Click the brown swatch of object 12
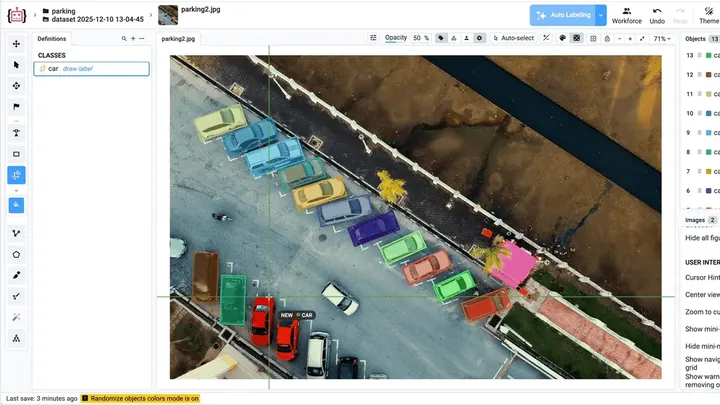Image resolution: width=720 pixels, height=405 pixels. [709, 74]
